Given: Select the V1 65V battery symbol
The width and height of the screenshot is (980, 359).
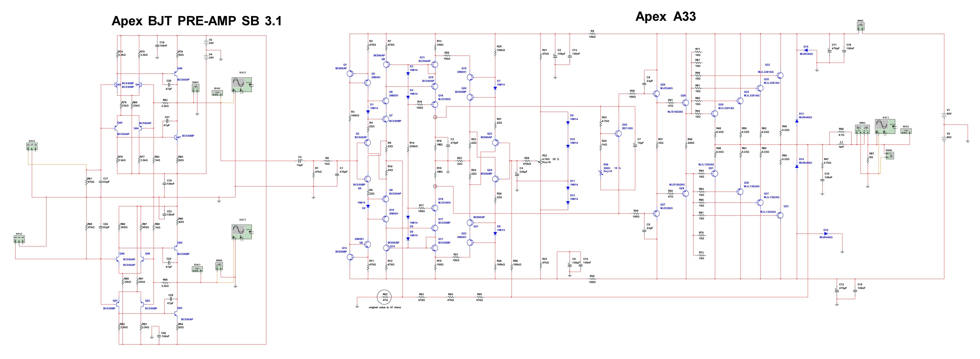Looking at the screenshot, I should coord(944,116).
